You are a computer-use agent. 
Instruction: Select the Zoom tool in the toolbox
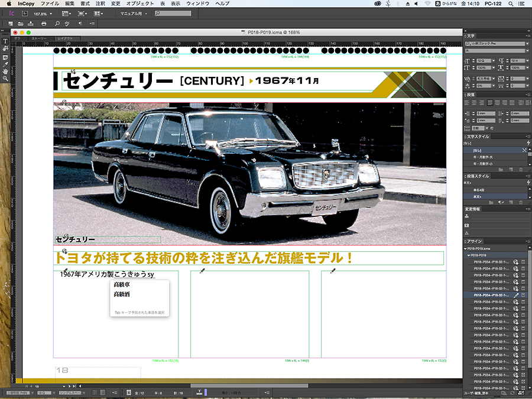(x=5, y=79)
